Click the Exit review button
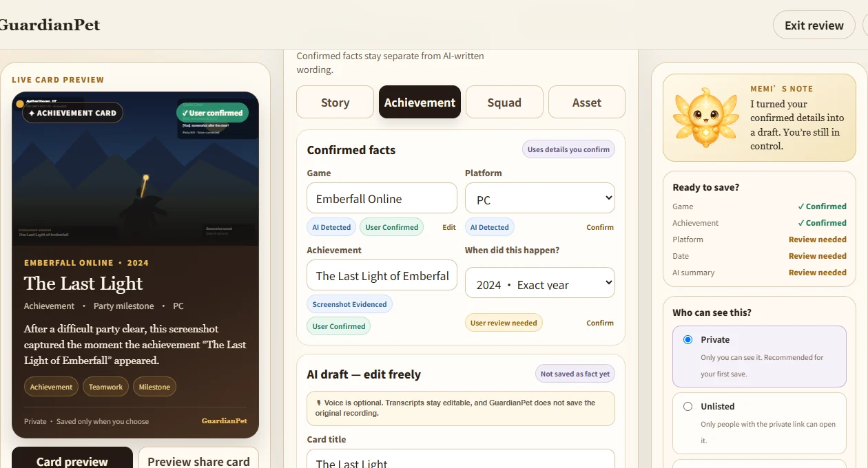This screenshot has width=868, height=468. tap(814, 25)
